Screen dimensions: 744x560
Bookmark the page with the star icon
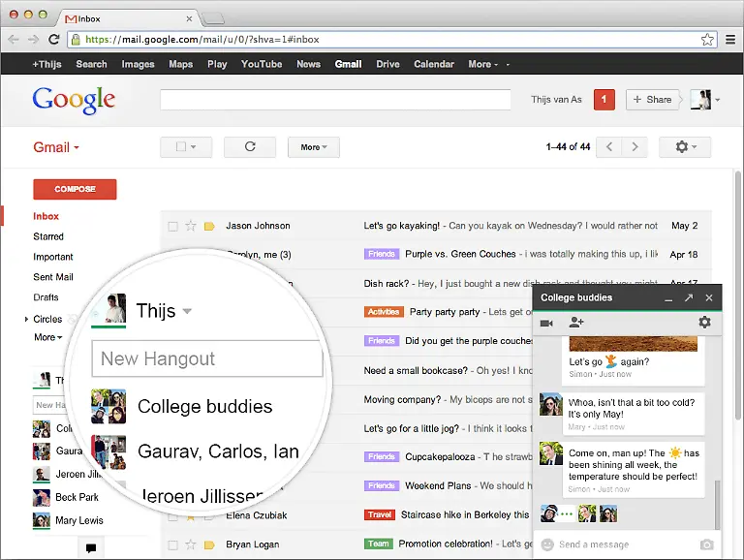pyautogui.click(x=707, y=40)
